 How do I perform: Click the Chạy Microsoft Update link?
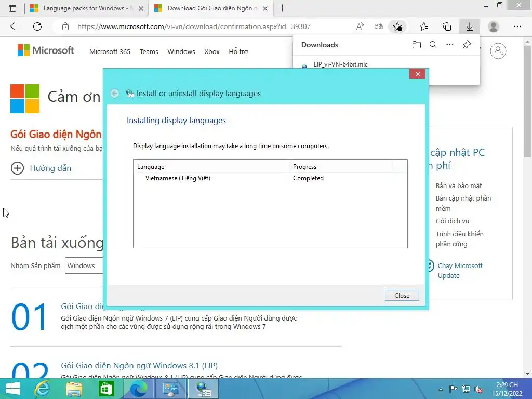coord(460,270)
